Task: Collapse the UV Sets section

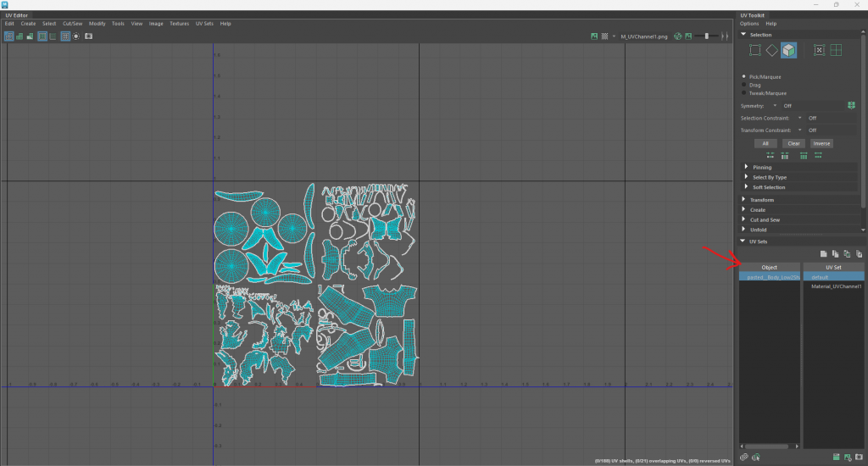Action: click(743, 241)
